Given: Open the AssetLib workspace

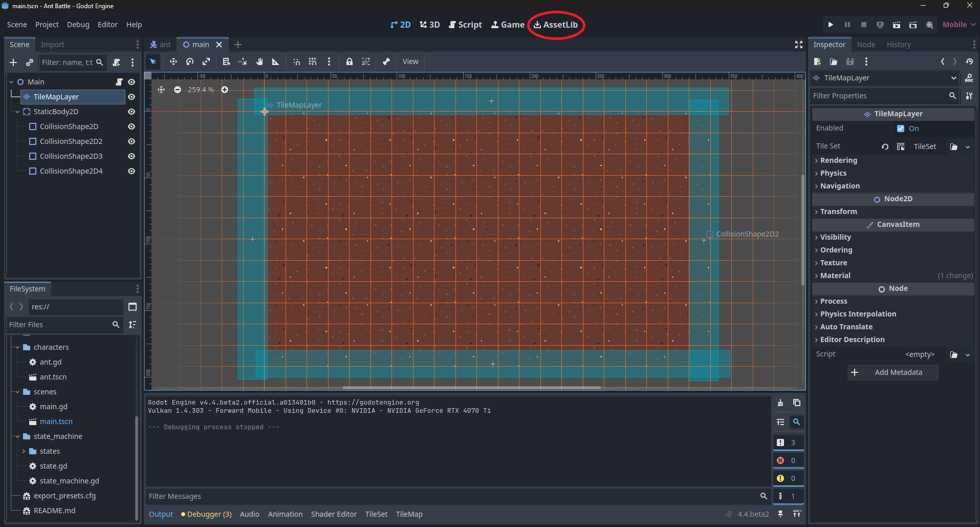Looking at the screenshot, I should click(556, 25).
